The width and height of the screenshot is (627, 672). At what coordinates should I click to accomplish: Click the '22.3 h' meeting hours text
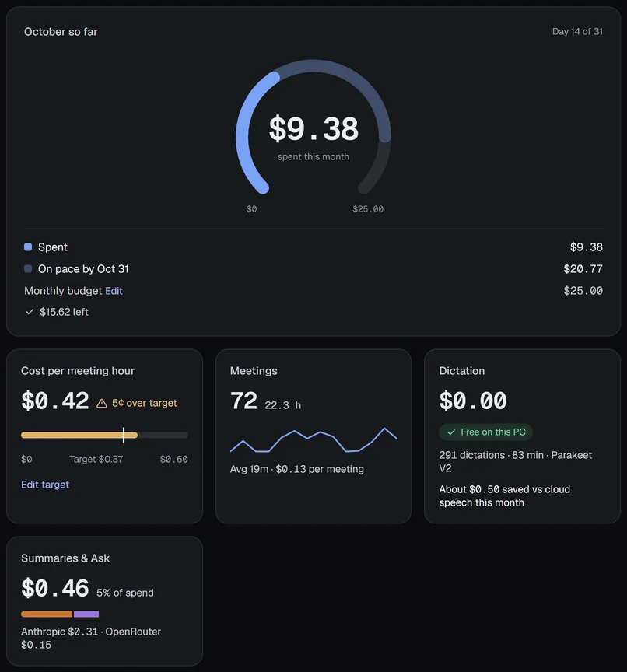coord(283,405)
